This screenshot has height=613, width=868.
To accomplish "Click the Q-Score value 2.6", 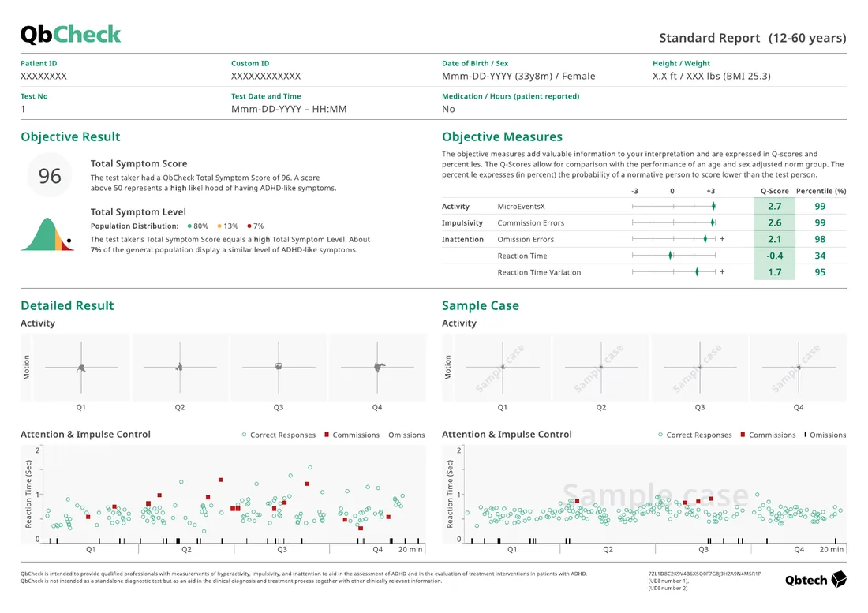I will click(x=774, y=223).
